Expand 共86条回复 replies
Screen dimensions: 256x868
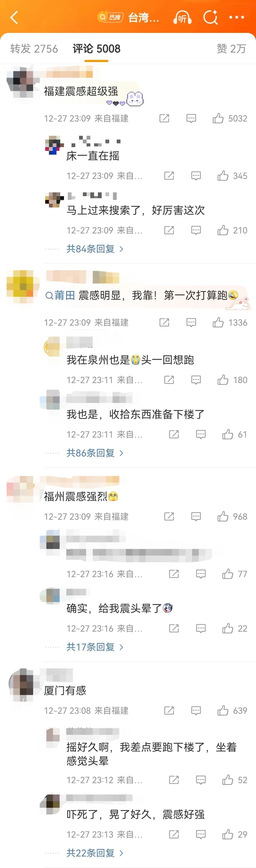pyautogui.click(x=95, y=453)
